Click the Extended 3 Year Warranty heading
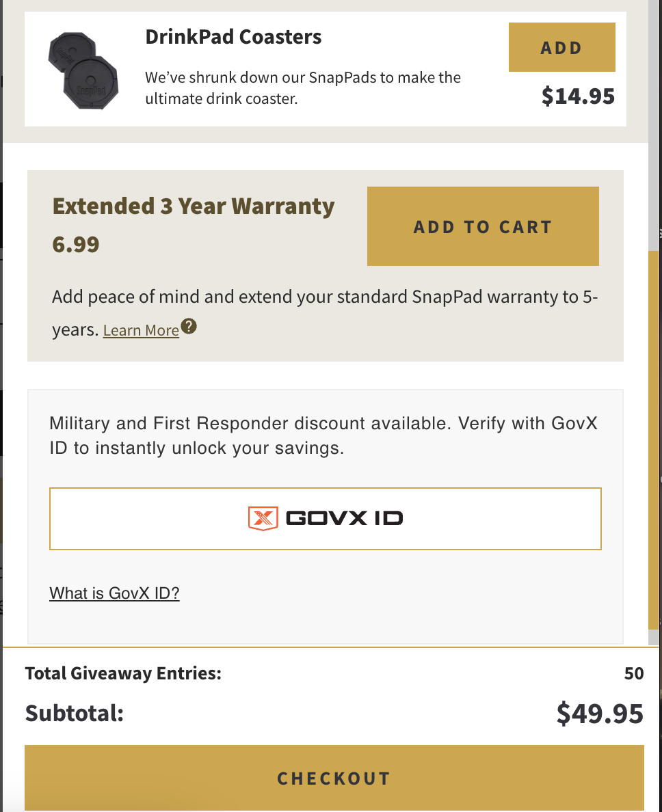This screenshot has width=662, height=812. click(194, 206)
